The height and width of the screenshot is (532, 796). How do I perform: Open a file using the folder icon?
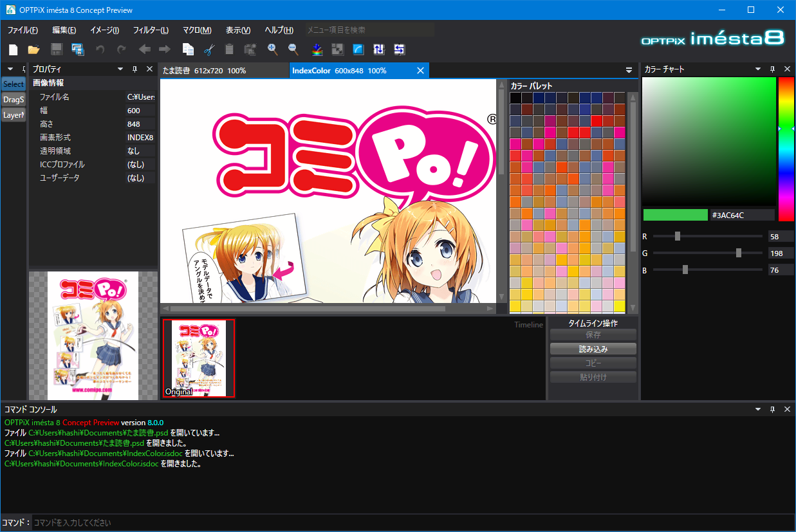(x=34, y=50)
